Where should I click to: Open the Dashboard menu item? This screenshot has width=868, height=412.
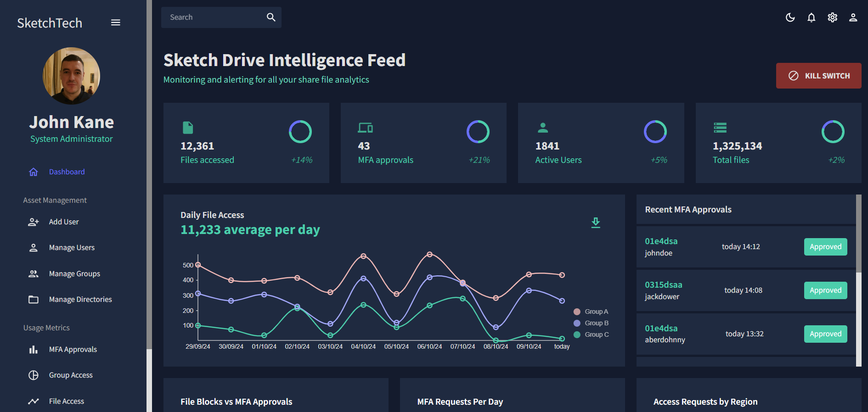pos(67,172)
